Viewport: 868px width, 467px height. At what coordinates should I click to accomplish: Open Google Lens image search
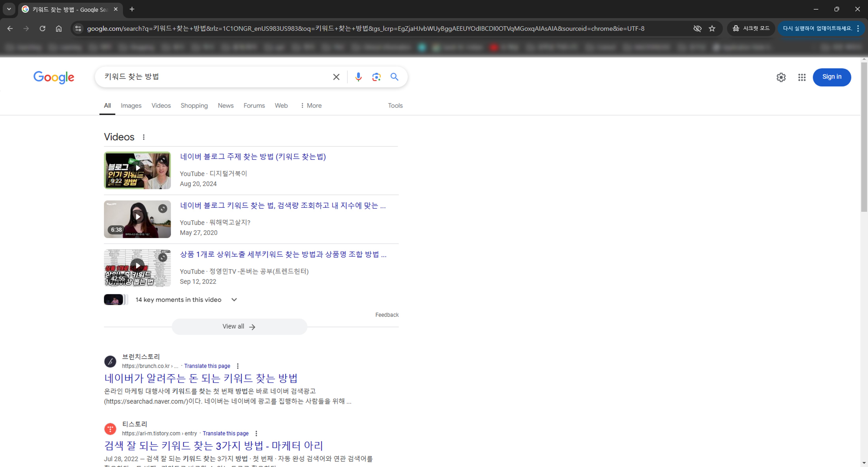(x=376, y=77)
